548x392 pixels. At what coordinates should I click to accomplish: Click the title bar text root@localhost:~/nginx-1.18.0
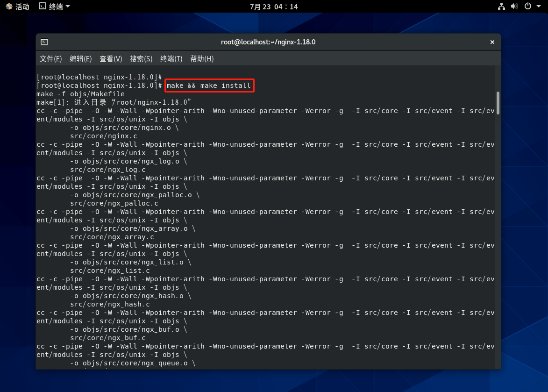tap(268, 42)
